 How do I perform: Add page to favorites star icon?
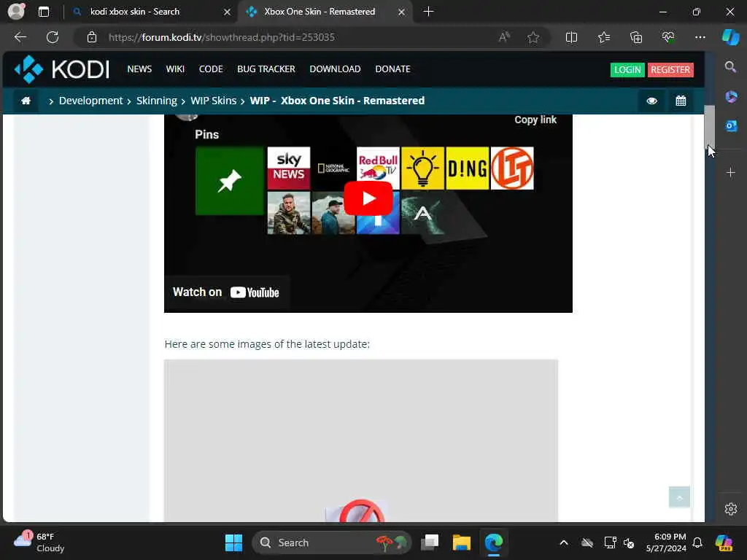(x=533, y=37)
